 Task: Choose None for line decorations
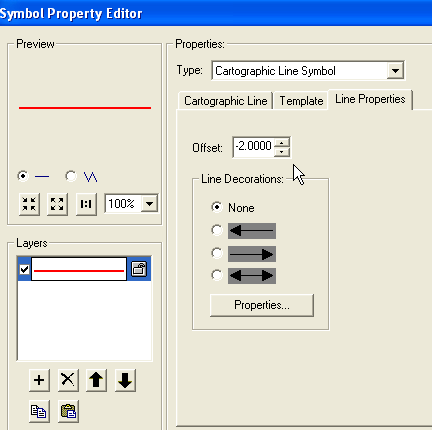click(x=217, y=207)
